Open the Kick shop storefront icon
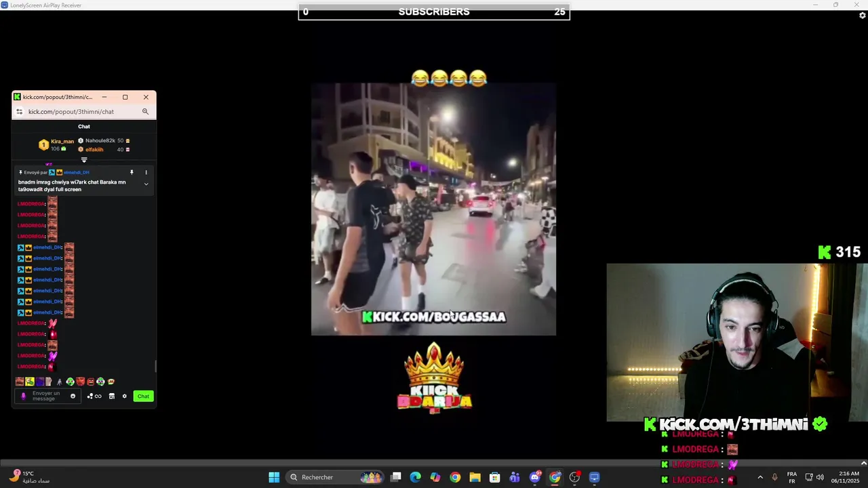This screenshot has height=488, width=868. [112, 396]
